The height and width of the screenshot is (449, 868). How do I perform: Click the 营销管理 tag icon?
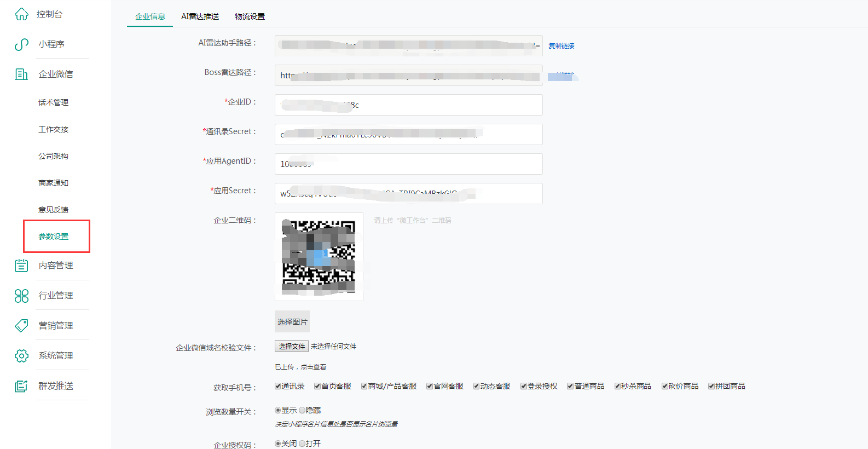(21, 326)
